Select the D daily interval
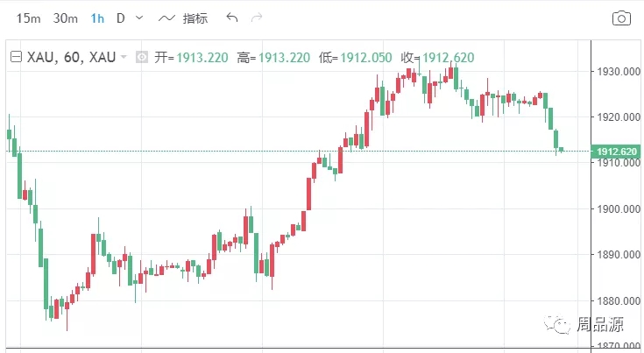The image size is (644, 353). coord(120,18)
